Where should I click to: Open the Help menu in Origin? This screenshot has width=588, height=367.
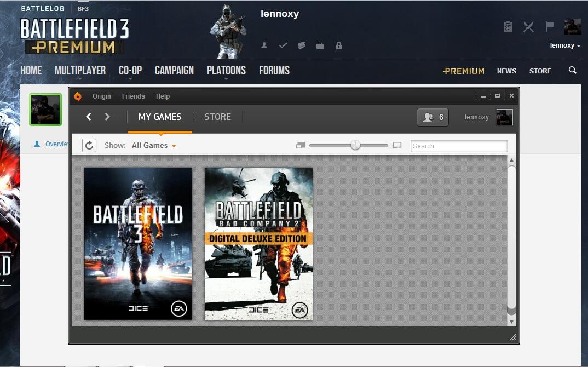point(163,96)
